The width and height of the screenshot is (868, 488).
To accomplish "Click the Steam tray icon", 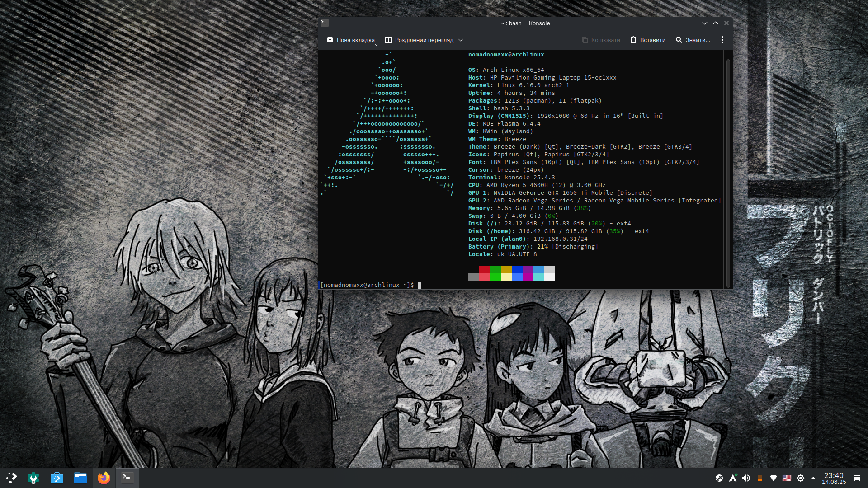I will tap(719, 478).
